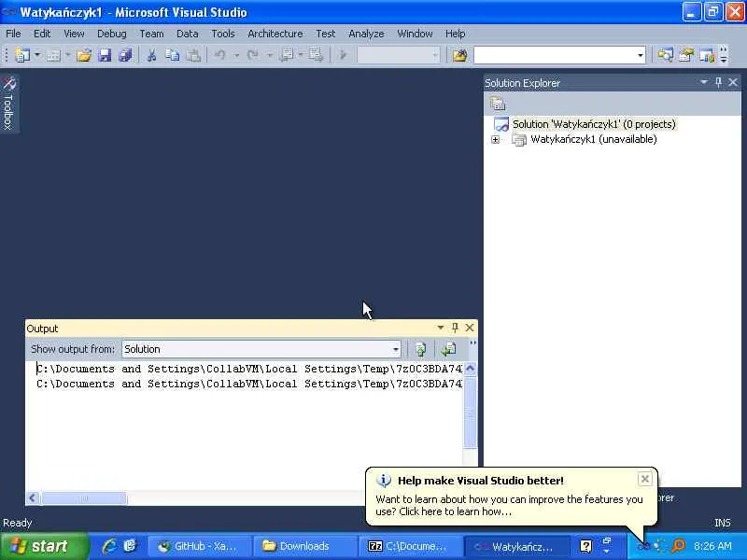Open the Window menu

[415, 34]
